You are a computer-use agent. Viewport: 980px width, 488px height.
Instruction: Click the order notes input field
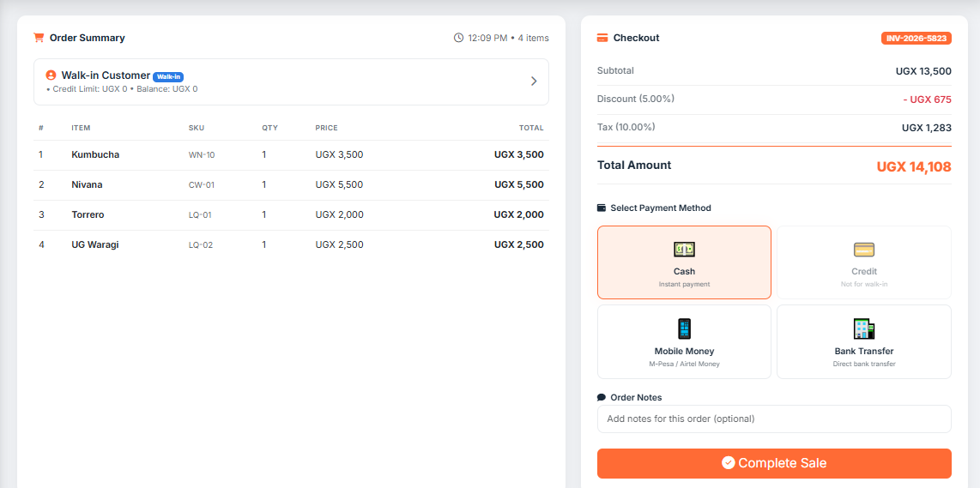(774, 419)
